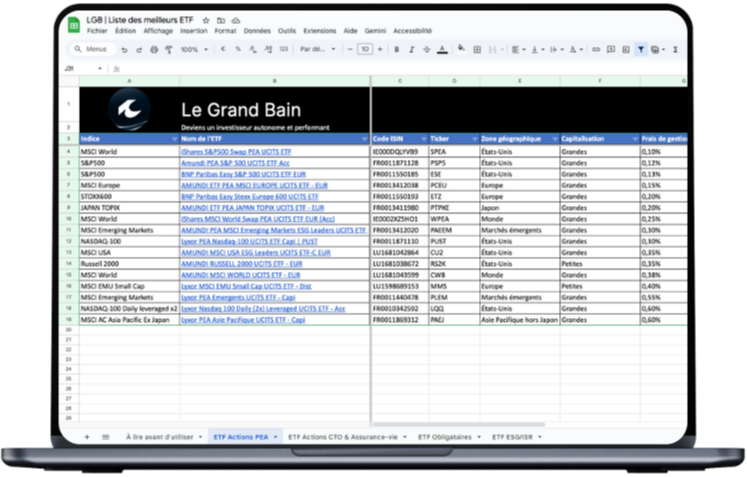Insert a comment icon
Viewport: 747px width, 477px height.
tap(611, 49)
